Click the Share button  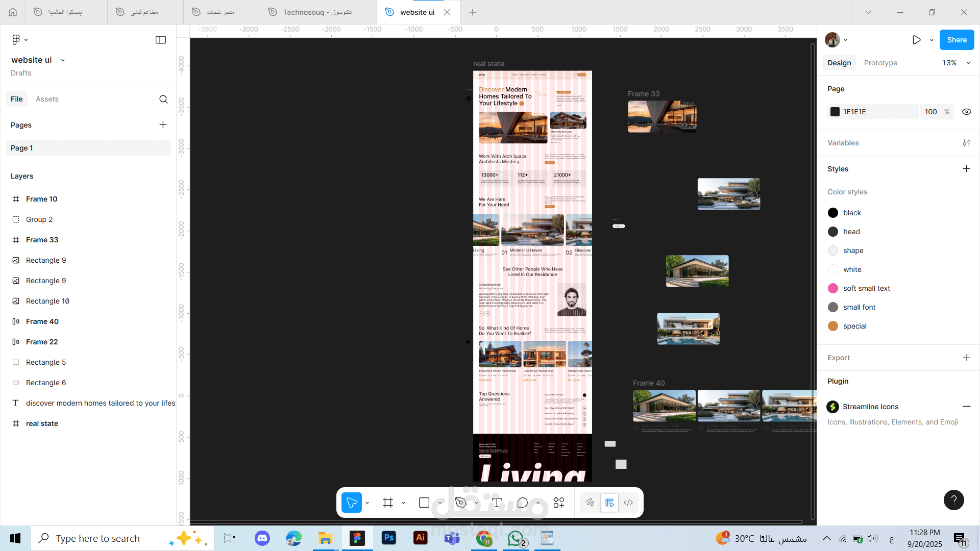point(957,40)
